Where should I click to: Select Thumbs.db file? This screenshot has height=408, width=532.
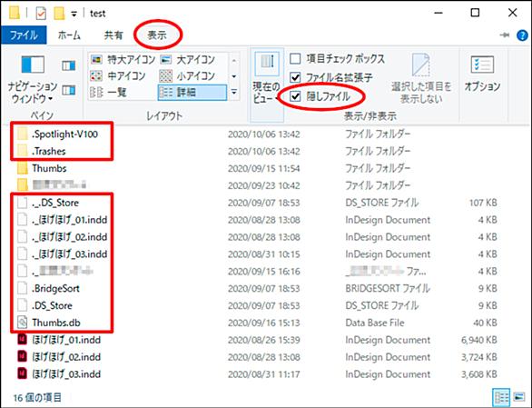56,323
